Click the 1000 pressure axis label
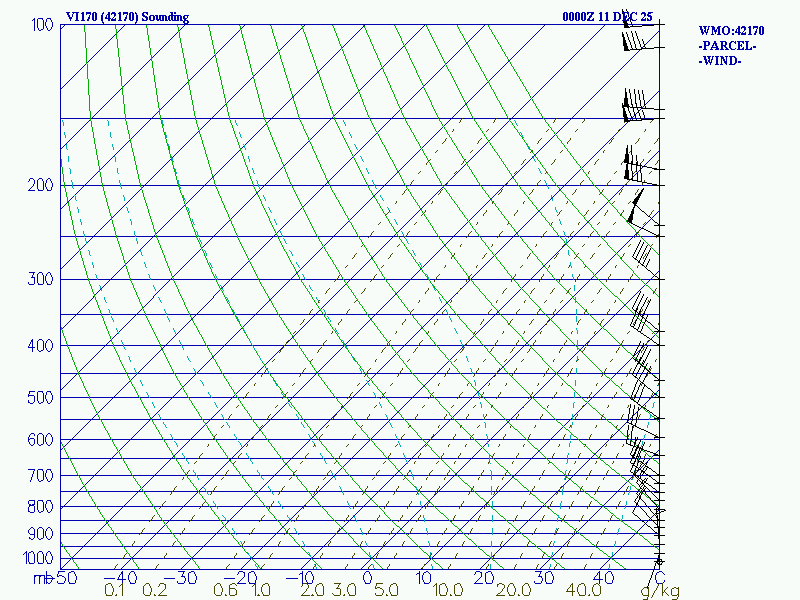800x600 pixels. [38, 558]
